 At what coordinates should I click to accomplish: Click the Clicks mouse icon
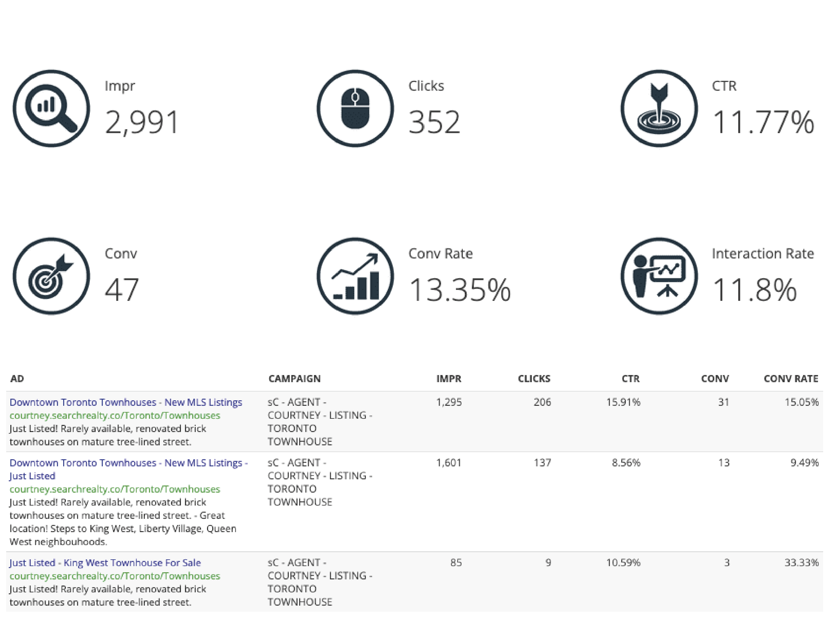(x=355, y=108)
